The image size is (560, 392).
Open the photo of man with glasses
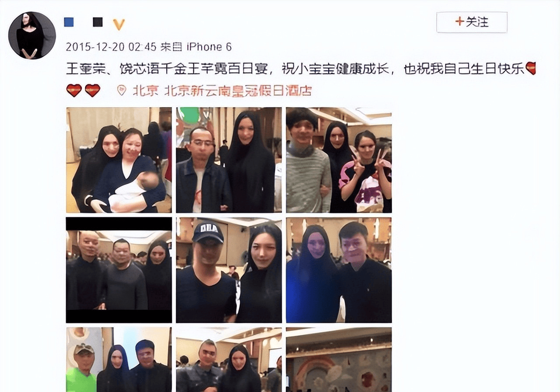(x=229, y=160)
